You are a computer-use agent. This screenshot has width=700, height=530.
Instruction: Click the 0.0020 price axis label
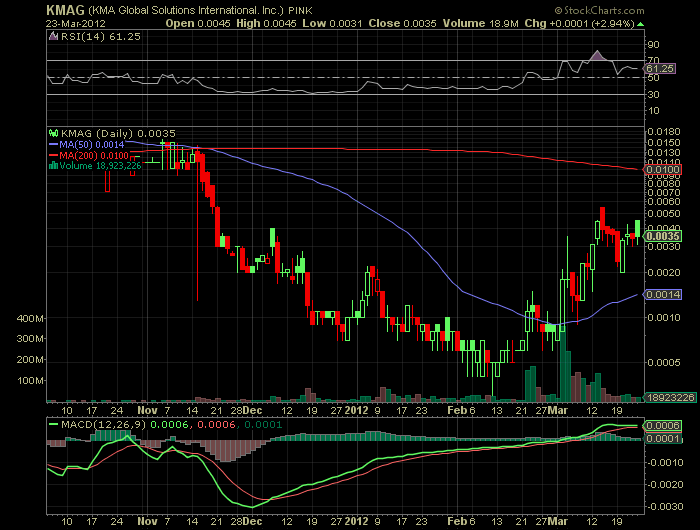(664, 272)
